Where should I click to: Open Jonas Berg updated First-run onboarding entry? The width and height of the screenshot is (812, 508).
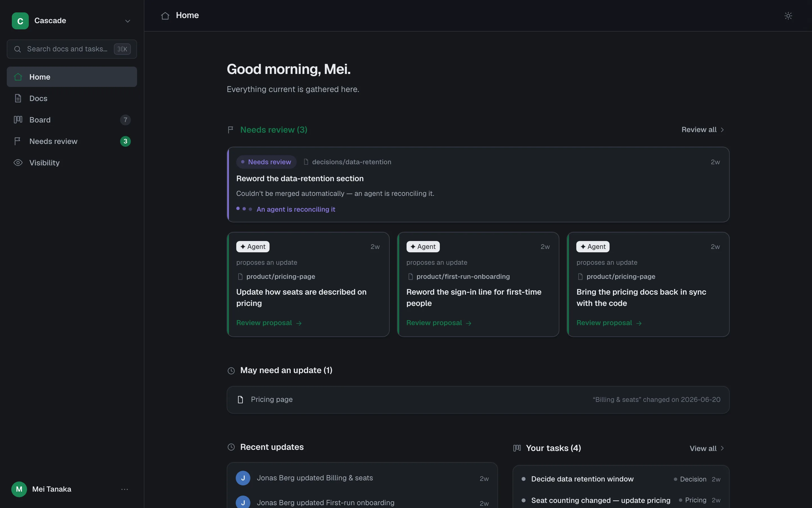tap(362, 502)
